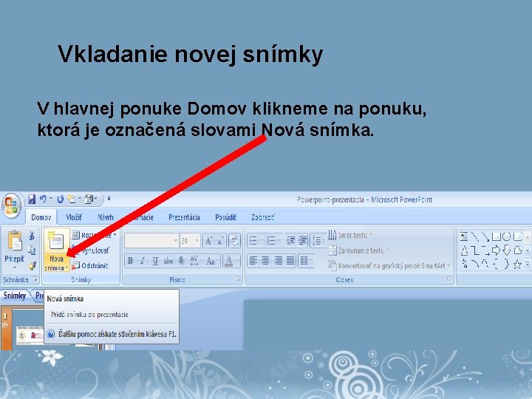This screenshot has width=532, height=399.
Task: Click the round Office button
Action: click(x=12, y=205)
